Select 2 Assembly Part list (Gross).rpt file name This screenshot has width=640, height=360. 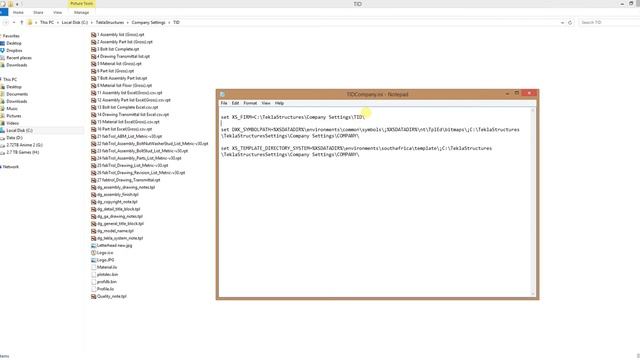click(124, 42)
